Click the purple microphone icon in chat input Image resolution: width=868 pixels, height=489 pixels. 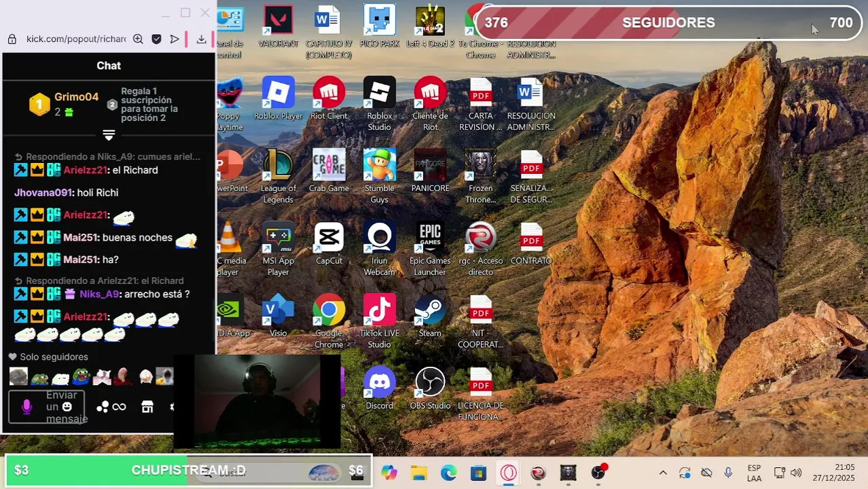tap(26, 407)
